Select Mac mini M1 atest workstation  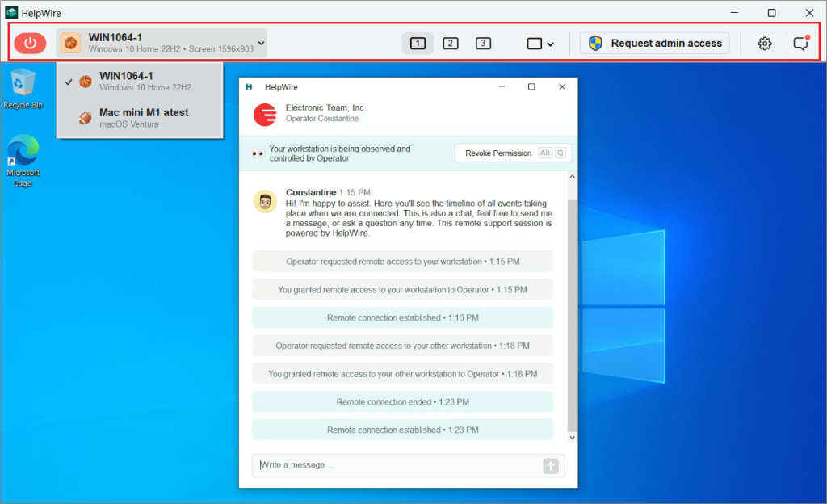(143, 118)
